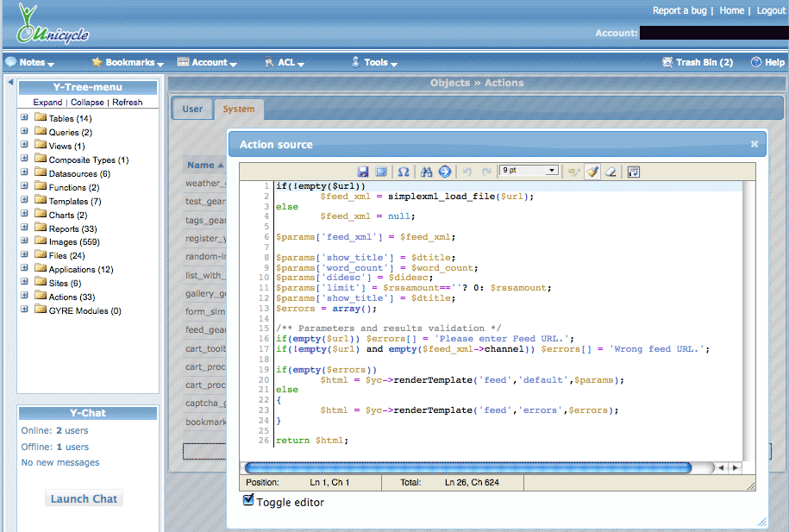Toggle the syntax highlight brush icon
Screen dimensions: 789x532
(x=592, y=172)
